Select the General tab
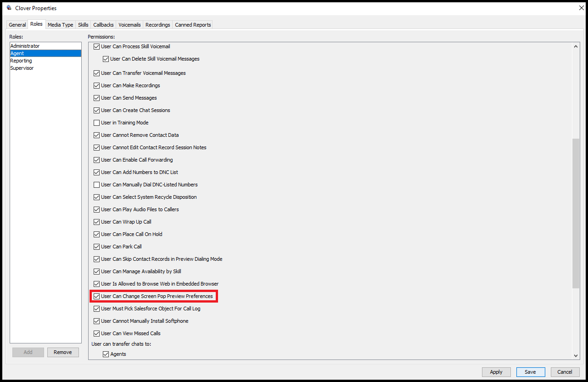588x382 pixels. click(17, 25)
